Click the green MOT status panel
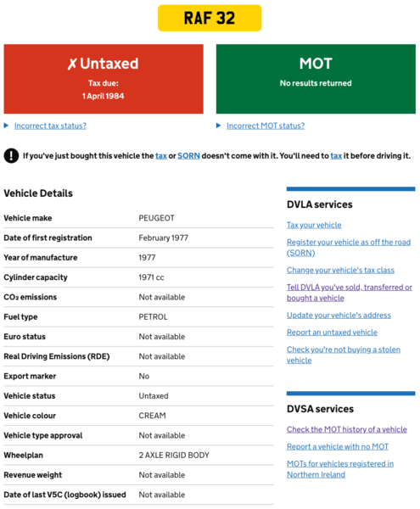Viewport: 420px width, 509px height. pyautogui.click(x=316, y=79)
